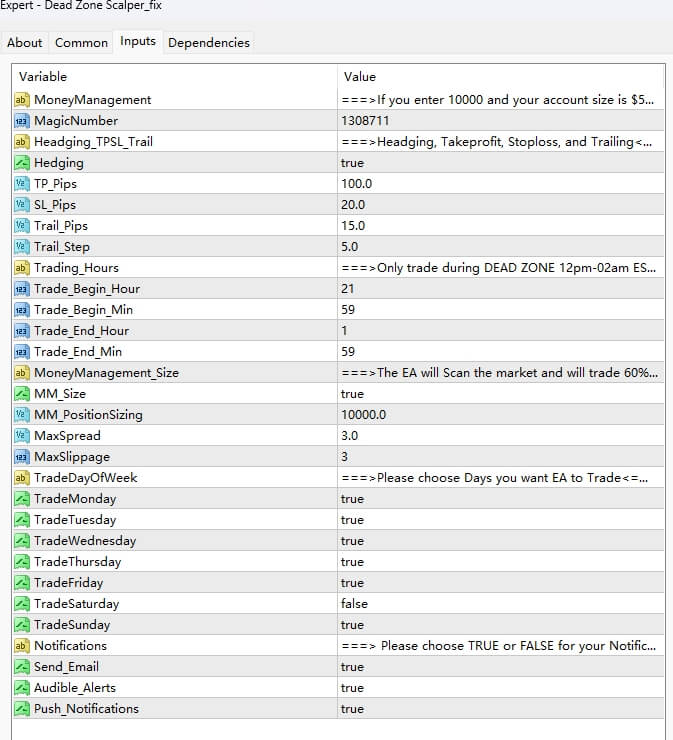Click the icon beside Trade_Begin_Hour
This screenshot has width=673, height=740.
(22, 289)
